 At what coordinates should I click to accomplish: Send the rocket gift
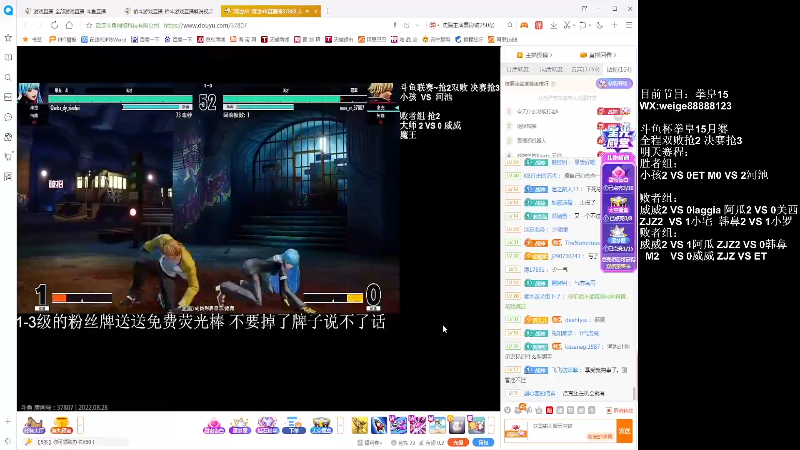[379, 425]
